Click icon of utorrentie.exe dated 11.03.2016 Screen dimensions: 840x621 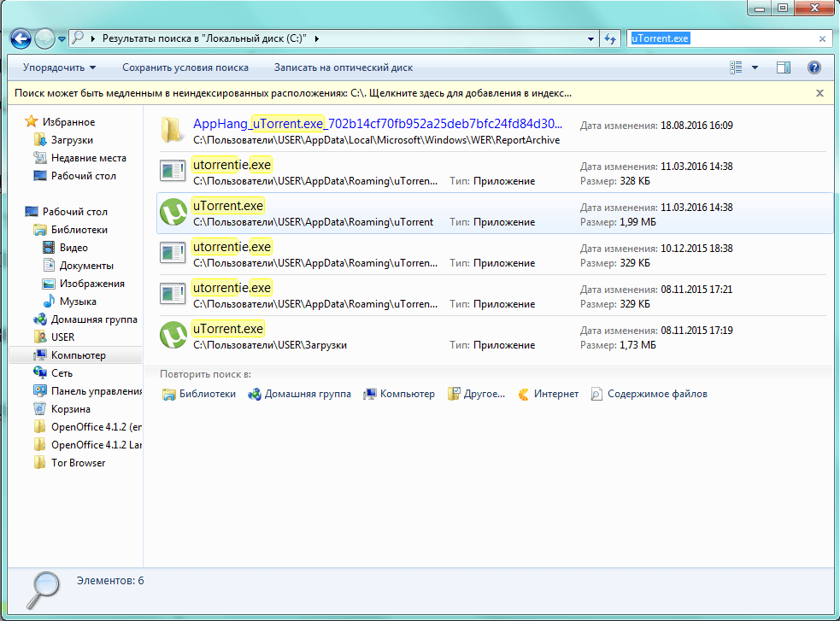tap(173, 172)
